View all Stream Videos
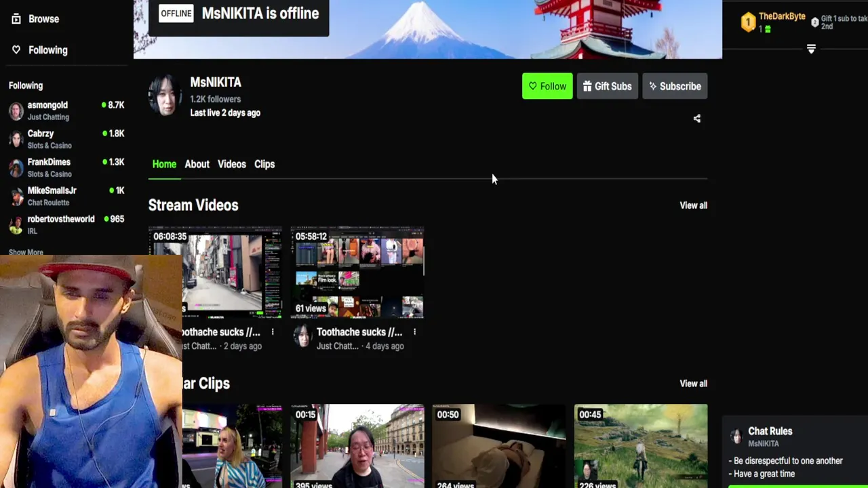 (x=693, y=205)
